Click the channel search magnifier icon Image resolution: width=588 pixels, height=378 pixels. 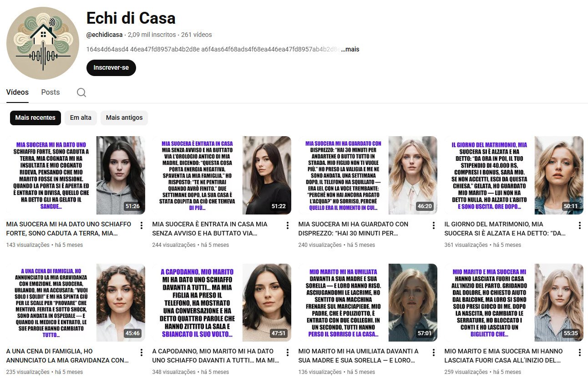[81, 92]
